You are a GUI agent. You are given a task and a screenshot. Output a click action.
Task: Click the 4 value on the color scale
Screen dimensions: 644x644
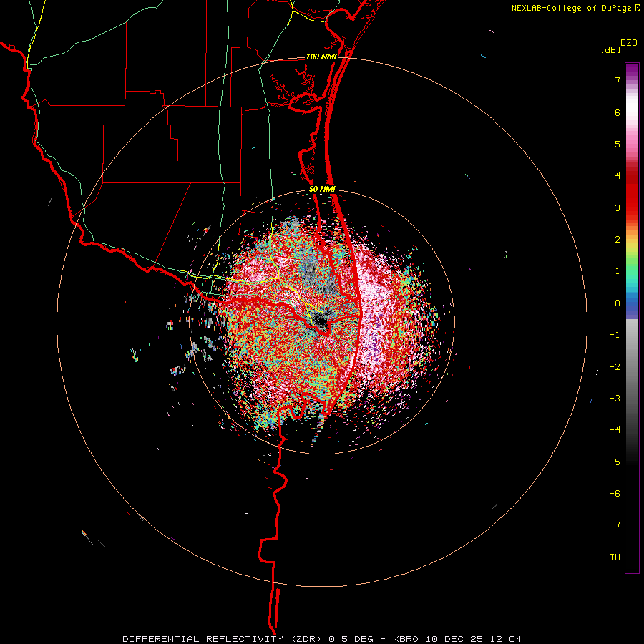tap(618, 176)
